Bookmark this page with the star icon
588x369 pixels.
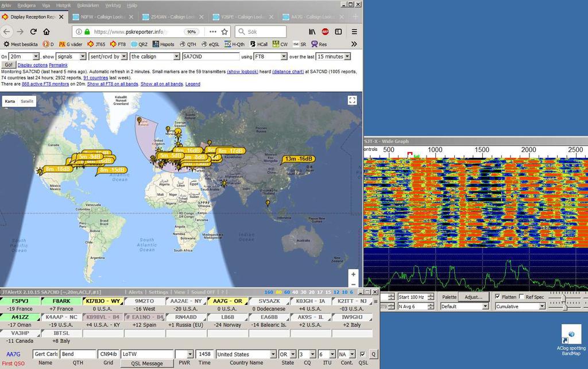[225, 32]
